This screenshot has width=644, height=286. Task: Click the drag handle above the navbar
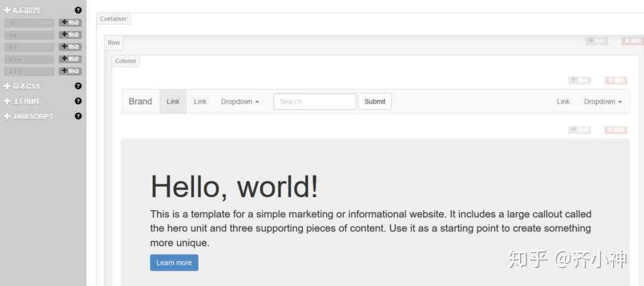(x=580, y=80)
